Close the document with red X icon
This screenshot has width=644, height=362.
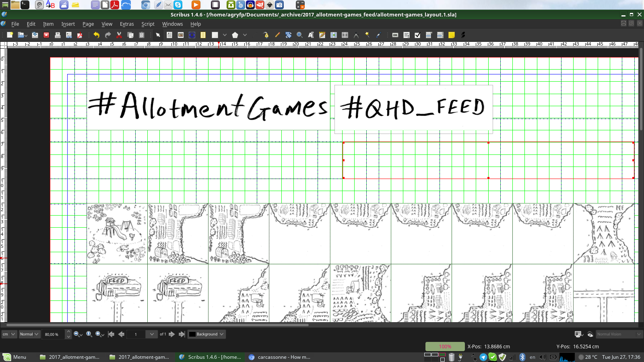click(x=46, y=35)
